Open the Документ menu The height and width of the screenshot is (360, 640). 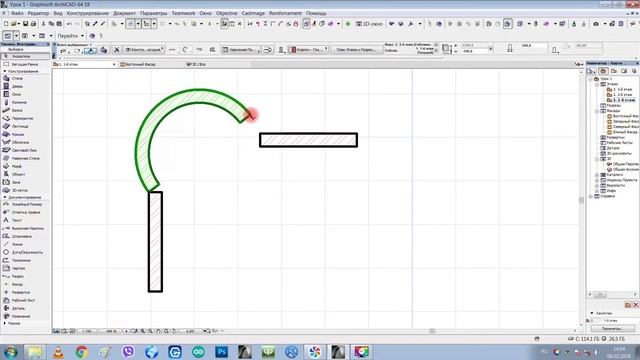(x=124, y=13)
